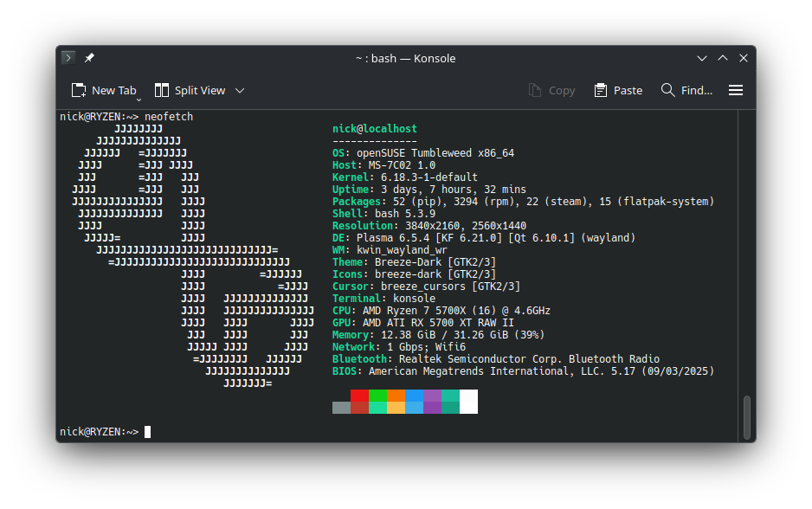
Task: Click the uptime '3 days, 7 hours, 32 mins'
Action: coord(453,190)
